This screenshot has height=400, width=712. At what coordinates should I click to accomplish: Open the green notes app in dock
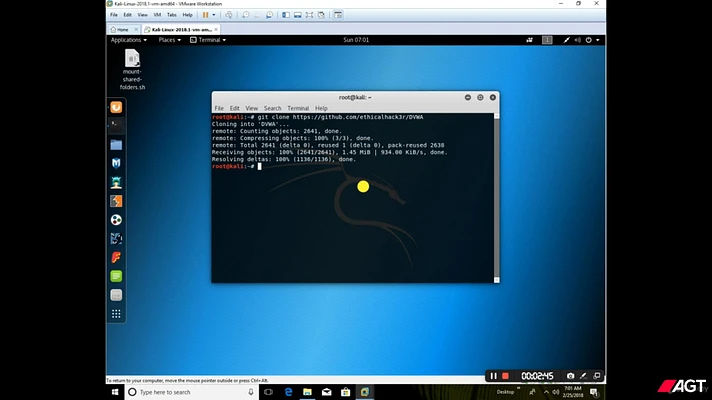click(x=116, y=276)
